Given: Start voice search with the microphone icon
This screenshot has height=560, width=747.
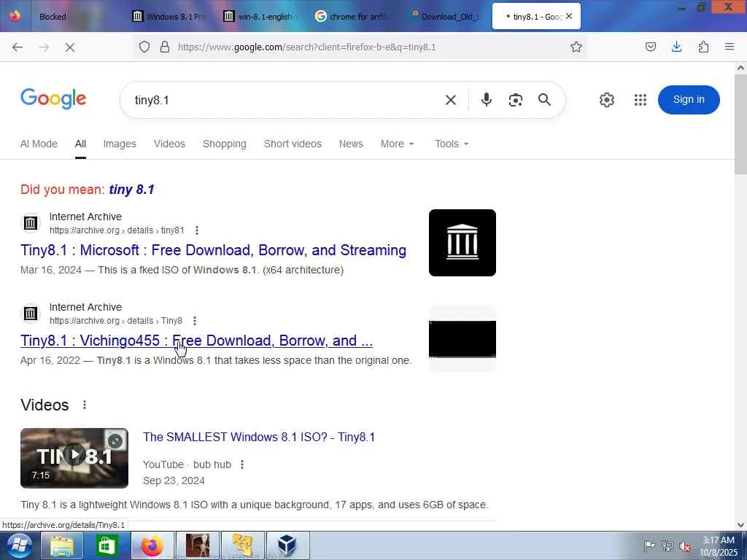Looking at the screenshot, I should [x=487, y=99].
